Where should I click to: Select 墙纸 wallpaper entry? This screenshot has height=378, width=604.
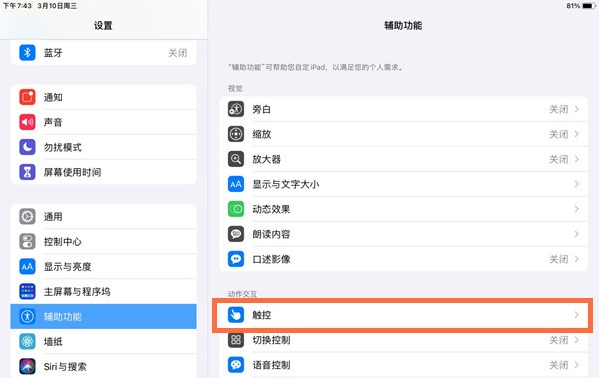point(103,341)
